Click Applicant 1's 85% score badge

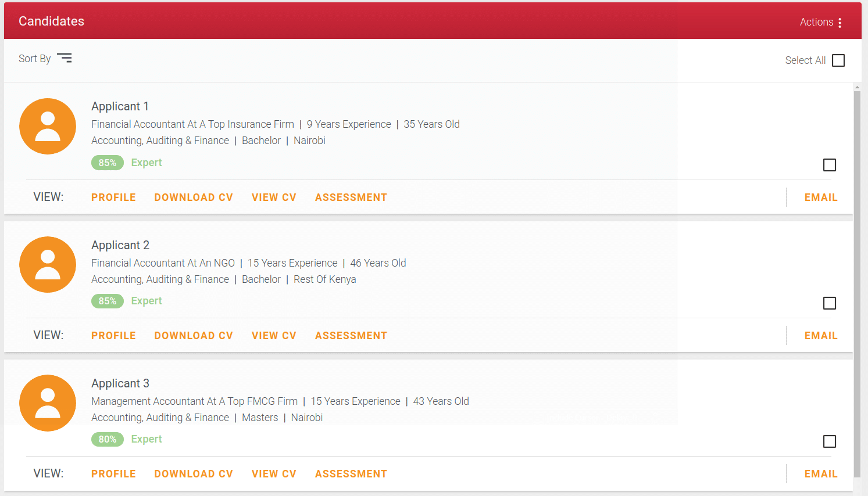click(108, 163)
